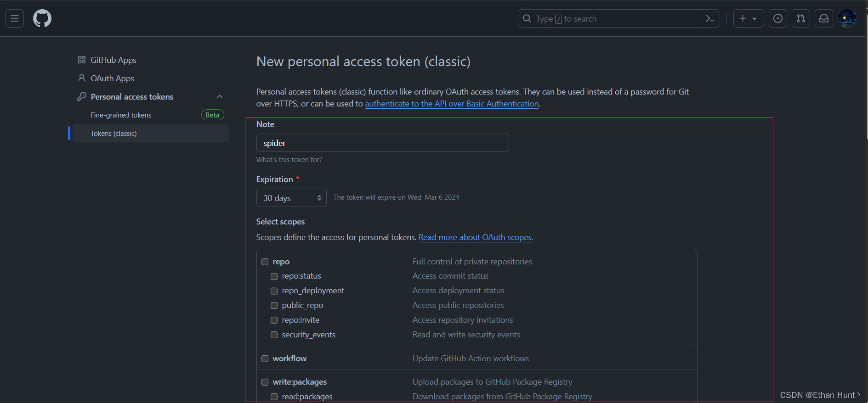Image resolution: width=868 pixels, height=403 pixels.
Task: Collapse the Personal access tokens section chevron
Action: coord(220,97)
